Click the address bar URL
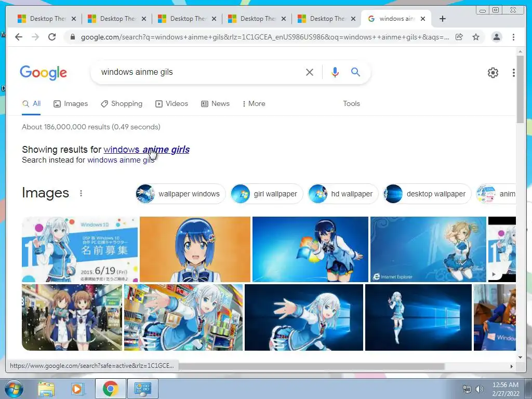Viewport: 532px width, 399px height. click(x=264, y=37)
